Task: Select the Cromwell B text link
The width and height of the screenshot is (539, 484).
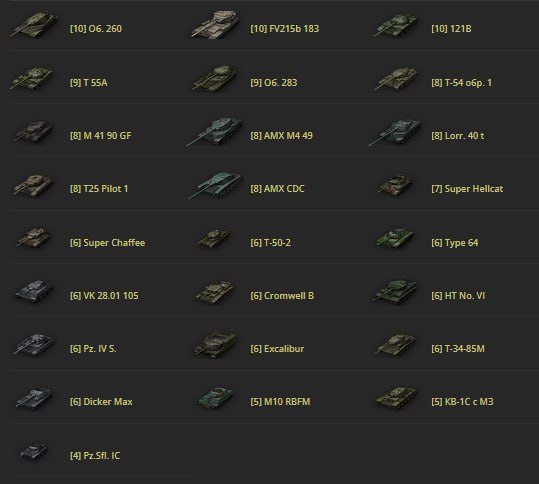Action: point(289,296)
